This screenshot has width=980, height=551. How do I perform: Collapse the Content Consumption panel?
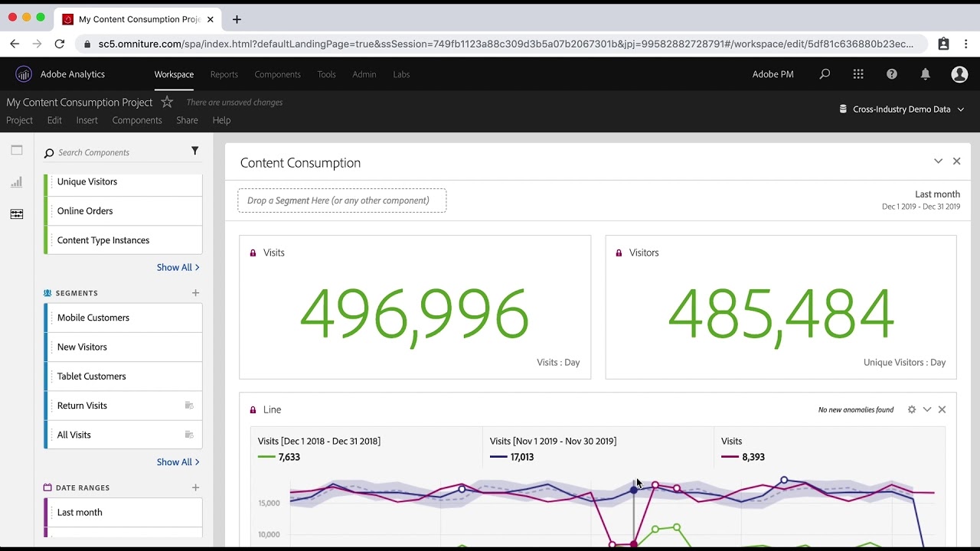click(938, 161)
